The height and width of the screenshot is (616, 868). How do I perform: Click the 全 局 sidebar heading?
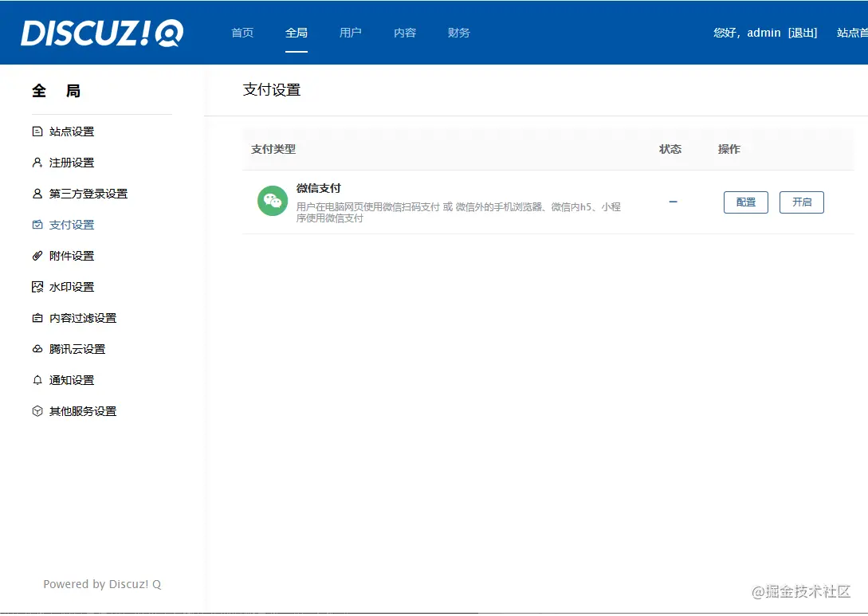(x=56, y=91)
